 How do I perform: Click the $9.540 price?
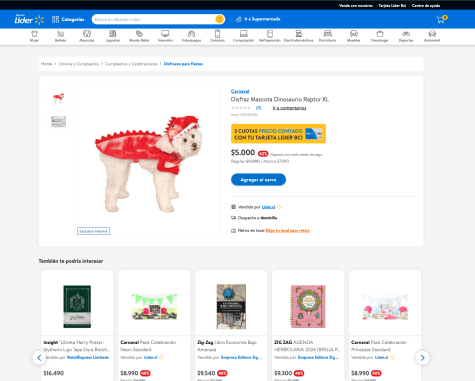click(x=206, y=373)
